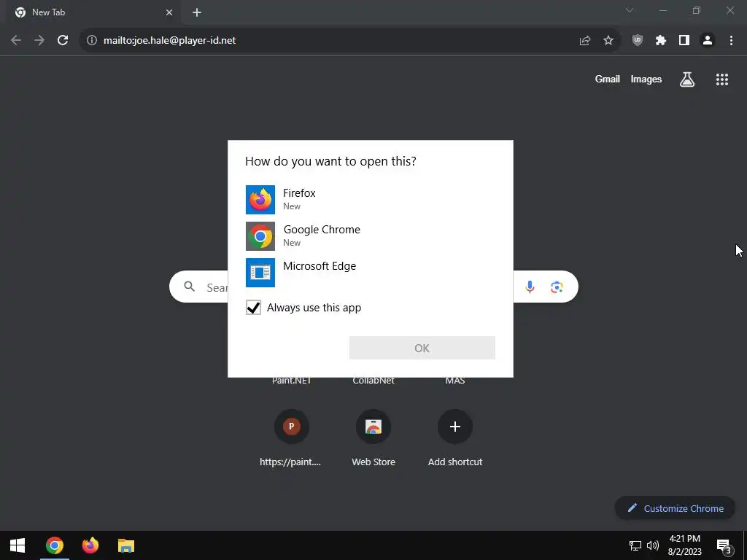Confirm the dialog with OK
Viewport: 747px width, 560px height.
[422, 348]
